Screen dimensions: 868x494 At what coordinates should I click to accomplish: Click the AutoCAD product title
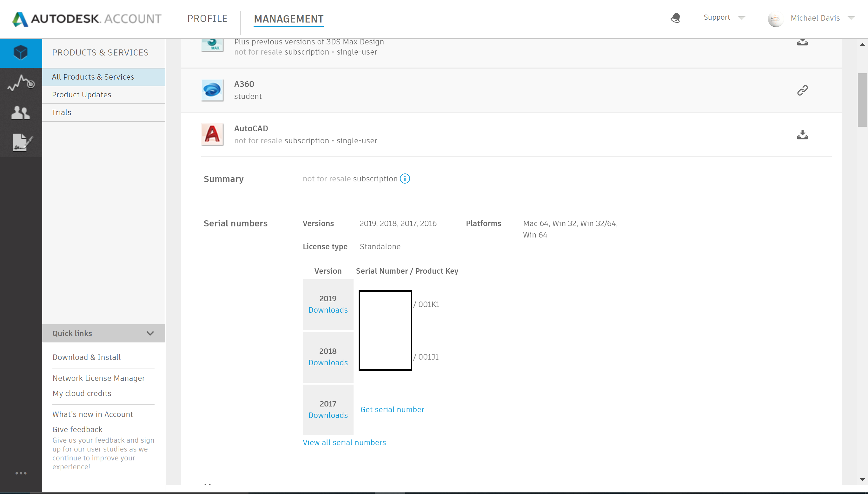(x=251, y=128)
